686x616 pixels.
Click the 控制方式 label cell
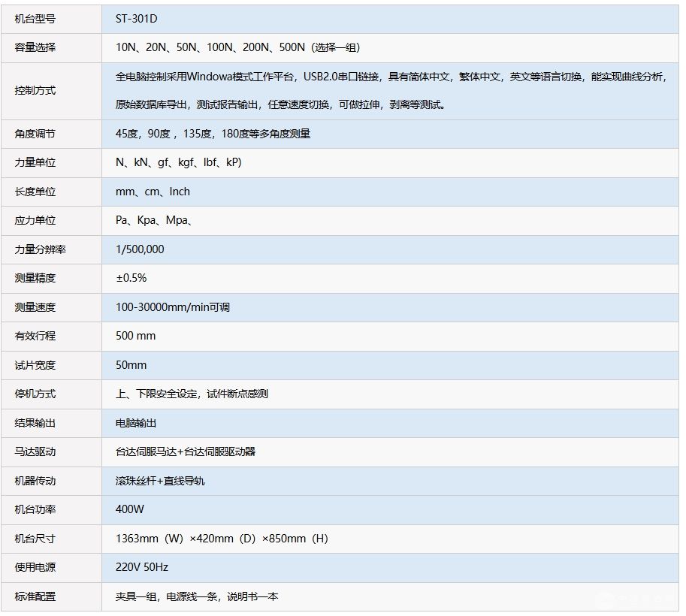(35, 91)
